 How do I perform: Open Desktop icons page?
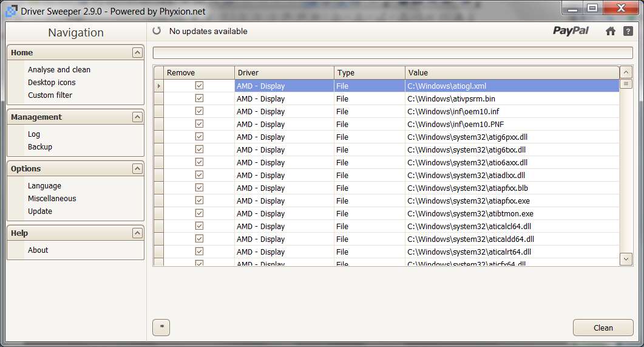(x=52, y=82)
